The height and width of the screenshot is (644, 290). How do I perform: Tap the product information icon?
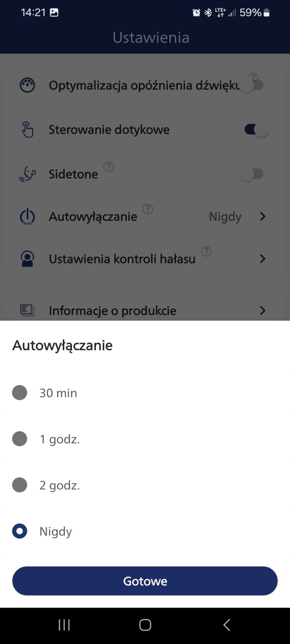(x=27, y=310)
